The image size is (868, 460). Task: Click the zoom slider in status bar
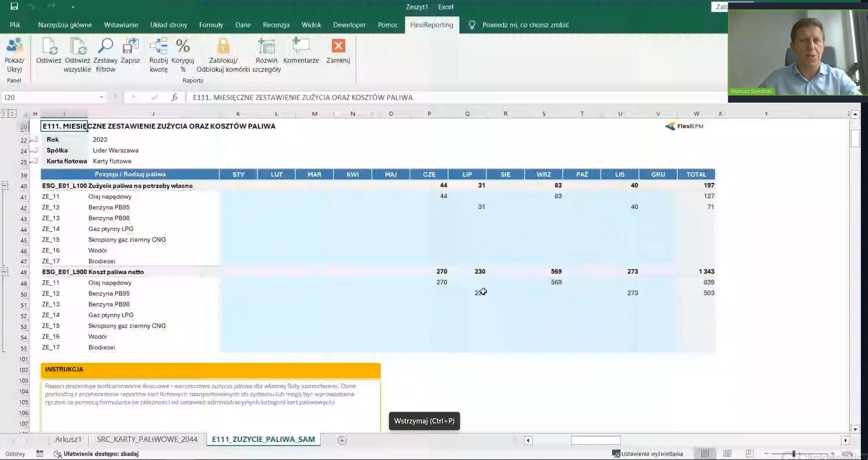pyautogui.click(x=793, y=454)
